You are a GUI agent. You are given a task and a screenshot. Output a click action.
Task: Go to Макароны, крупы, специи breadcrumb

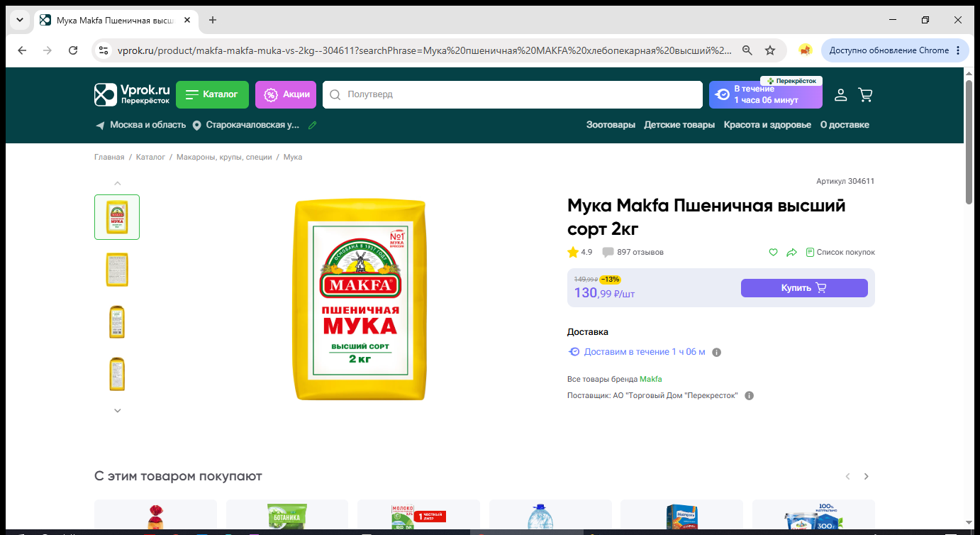click(x=224, y=157)
